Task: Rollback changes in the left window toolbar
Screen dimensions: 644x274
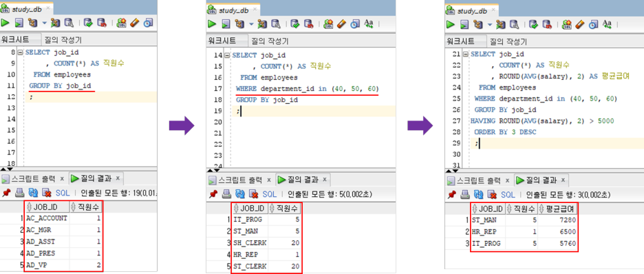Action: coord(101,23)
